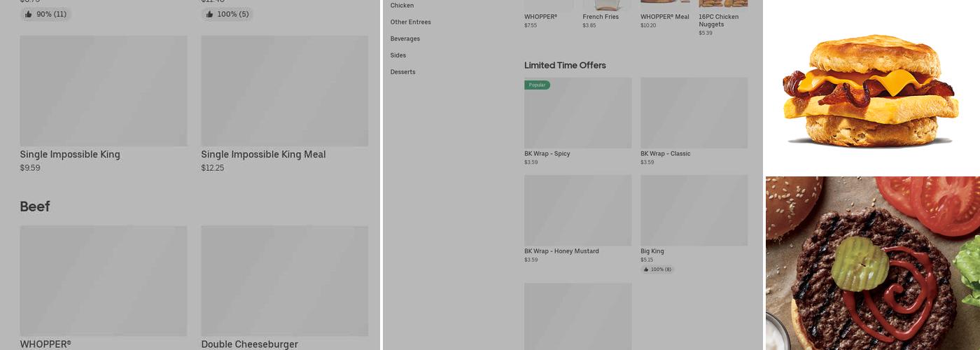Click the 100% (5) thumbs-up rating badge
This screenshot has height=350, width=980.
click(x=227, y=14)
